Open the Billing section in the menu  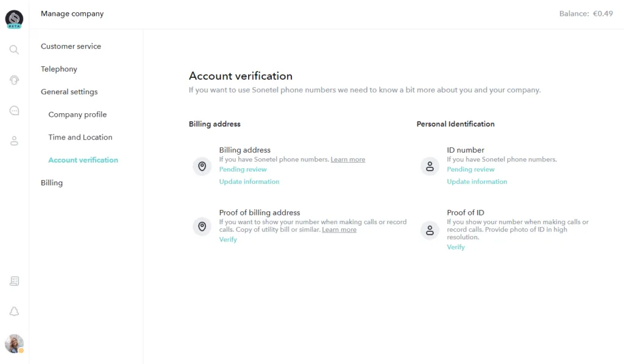(x=52, y=183)
